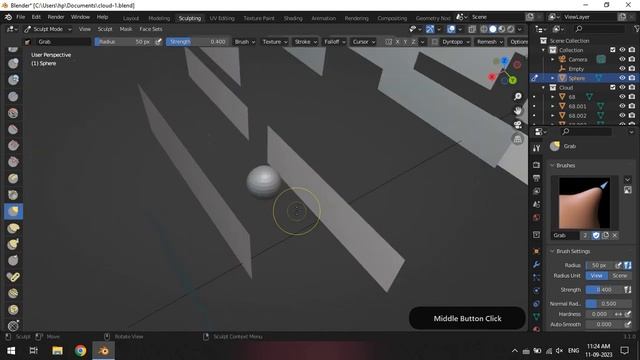Open the Object Data properties tab (green triangle)

pyautogui.click(x=536, y=316)
